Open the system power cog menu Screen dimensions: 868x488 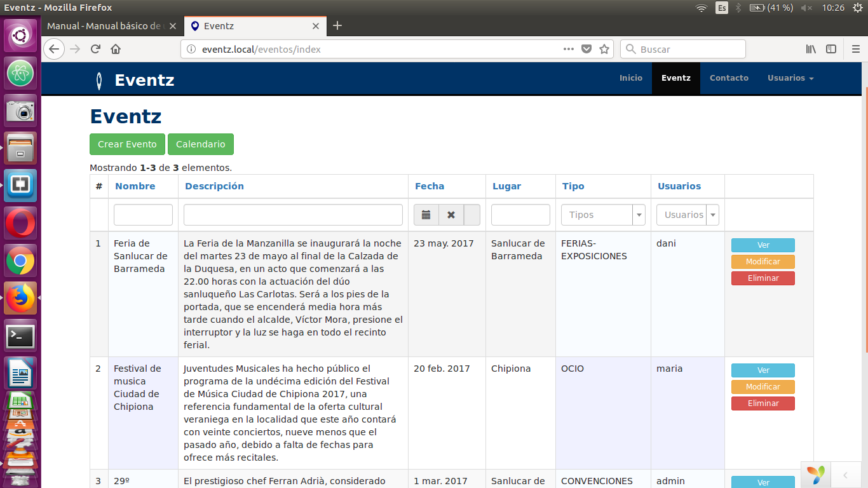tap(858, 8)
